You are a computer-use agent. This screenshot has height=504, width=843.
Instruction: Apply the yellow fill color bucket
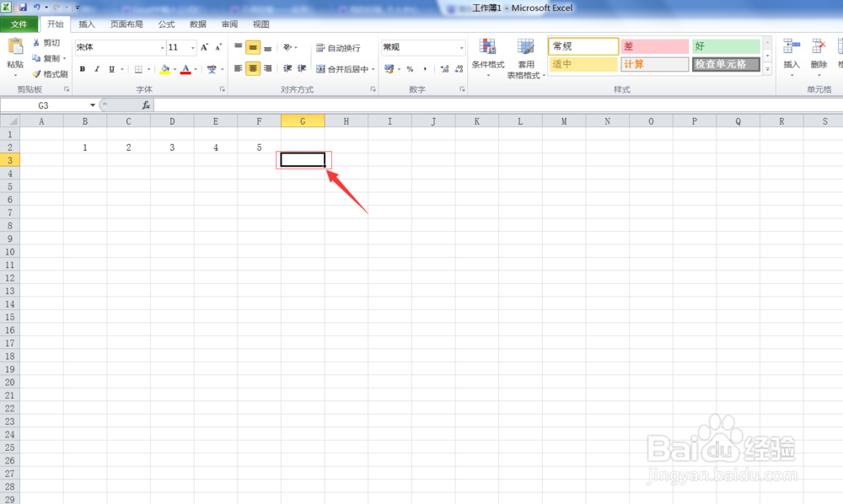pyautogui.click(x=165, y=69)
